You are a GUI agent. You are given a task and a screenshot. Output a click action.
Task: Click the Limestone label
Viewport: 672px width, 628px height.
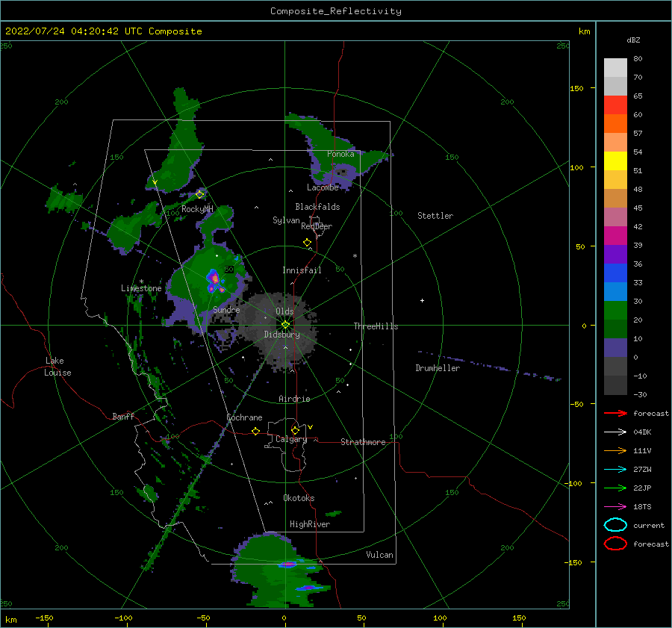pyautogui.click(x=141, y=288)
